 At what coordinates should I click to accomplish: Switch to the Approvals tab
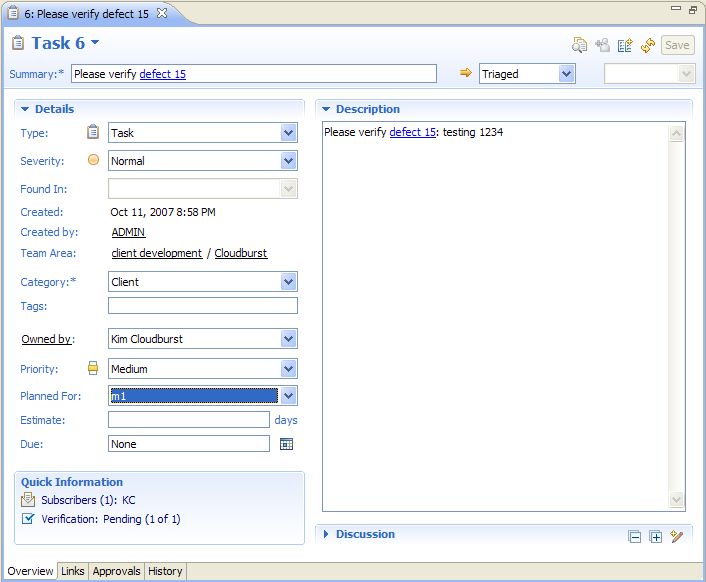pyautogui.click(x=116, y=571)
